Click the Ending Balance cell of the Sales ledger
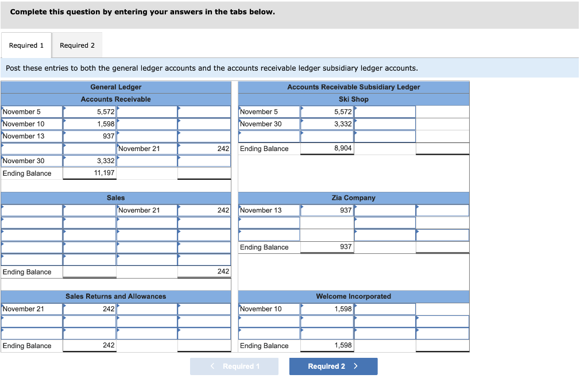588x386 pixels. click(204, 271)
